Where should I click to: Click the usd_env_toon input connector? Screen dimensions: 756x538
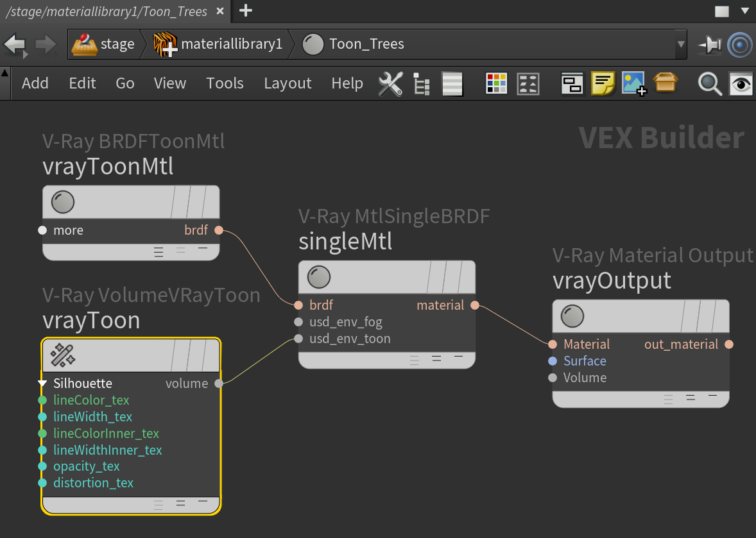298,339
